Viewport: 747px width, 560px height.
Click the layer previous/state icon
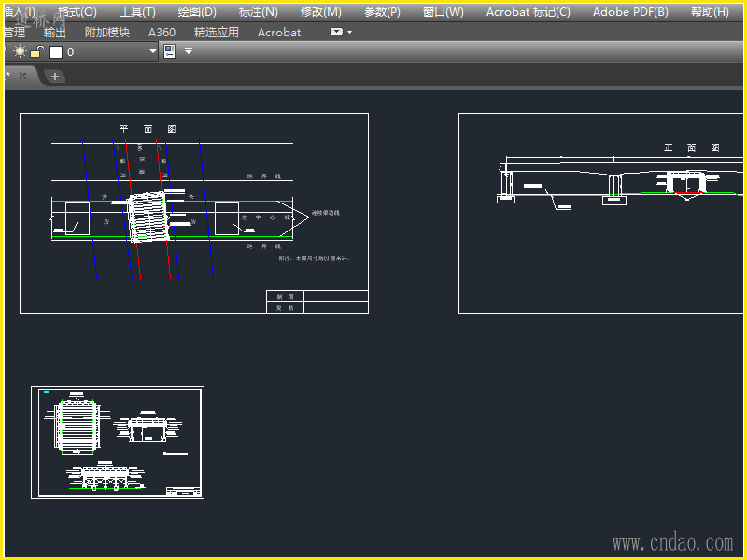pyautogui.click(x=170, y=51)
